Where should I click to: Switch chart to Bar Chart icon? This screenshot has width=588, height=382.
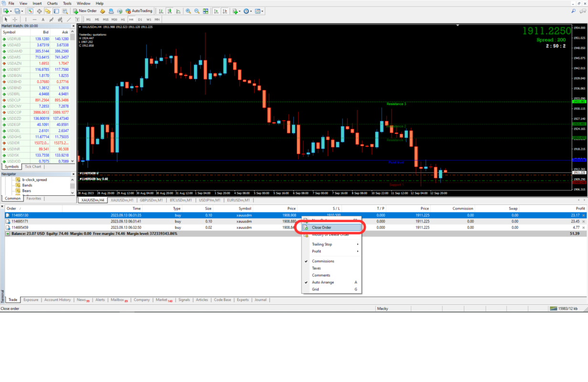pyautogui.click(x=161, y=11)
